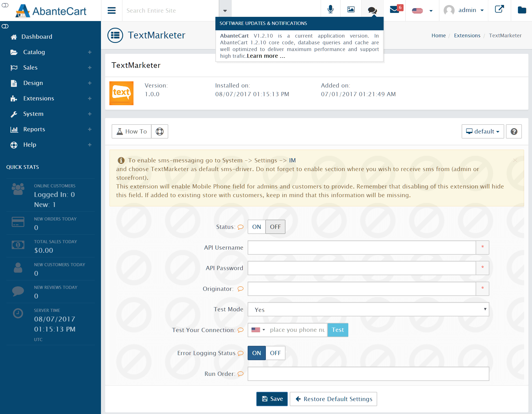Click the AbanteCart logo
This screenshot has width=532, height=414.
[x=51, y=11]
